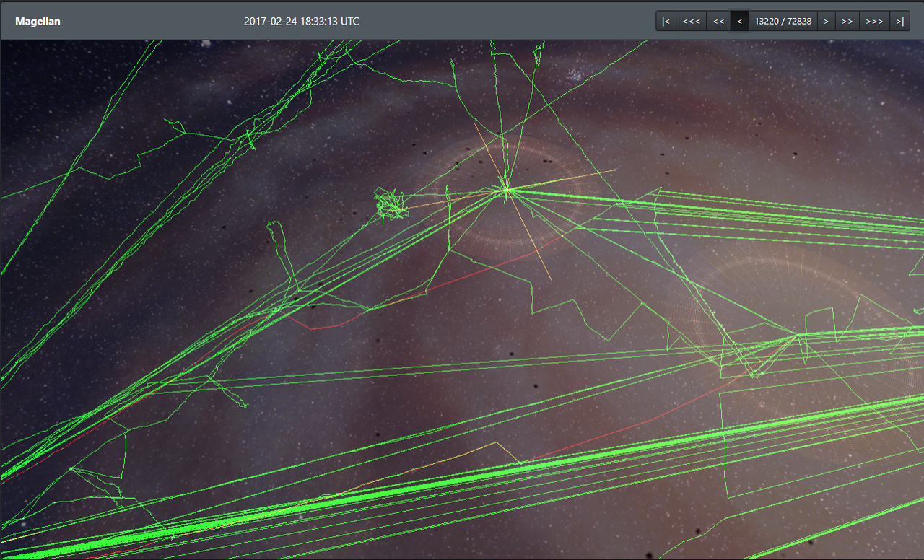Click the 2017-02-24 18:33:13 UTC timestamp
The width and height of the screenshot is (924, 560).
301,22
